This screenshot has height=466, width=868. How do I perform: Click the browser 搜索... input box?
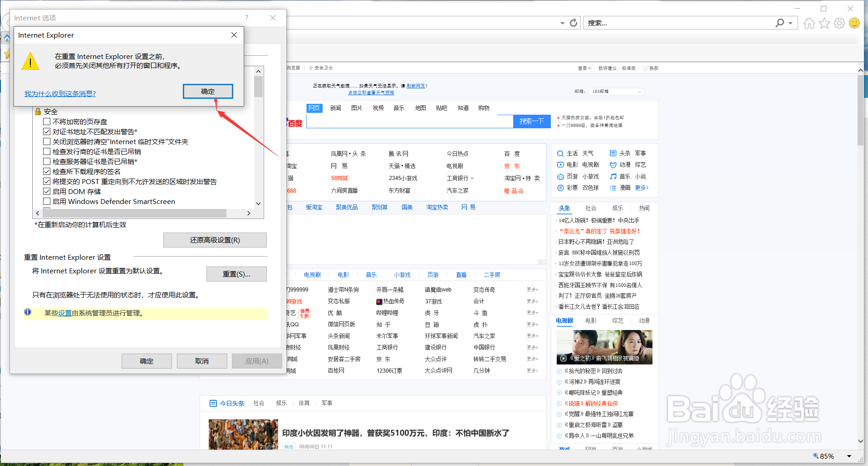point(679,23)
